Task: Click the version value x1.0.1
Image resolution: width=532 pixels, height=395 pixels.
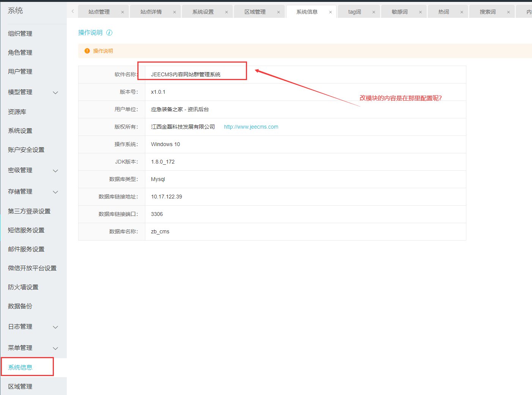Action: 158,92
